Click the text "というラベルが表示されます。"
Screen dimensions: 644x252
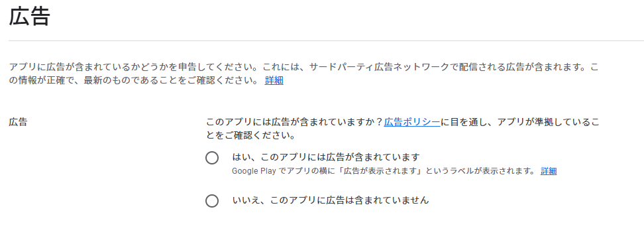(479, 171)
